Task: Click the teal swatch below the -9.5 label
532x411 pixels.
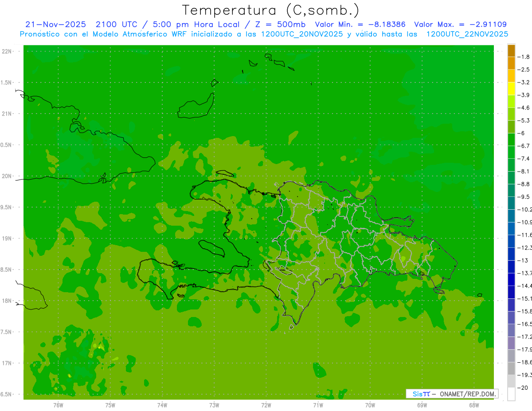Action: pyautogui.click(x=511, y=203)
